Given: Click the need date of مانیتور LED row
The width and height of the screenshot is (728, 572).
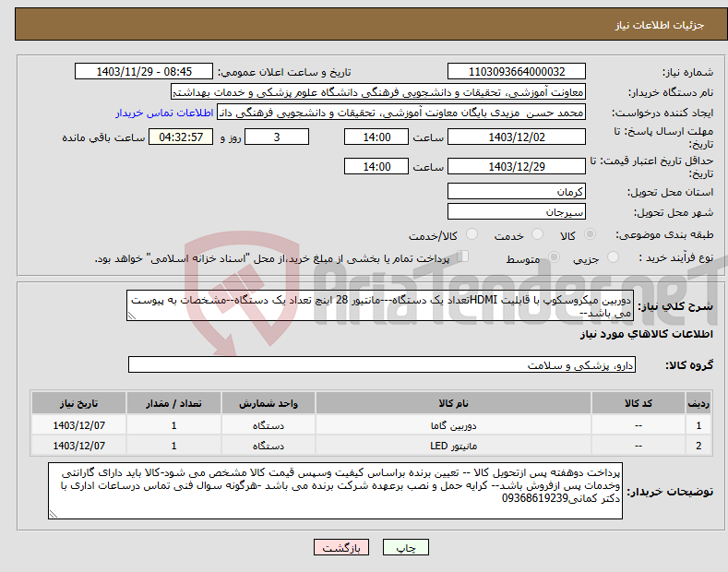Looking at the screenshot, I should (x=79, y=446).
